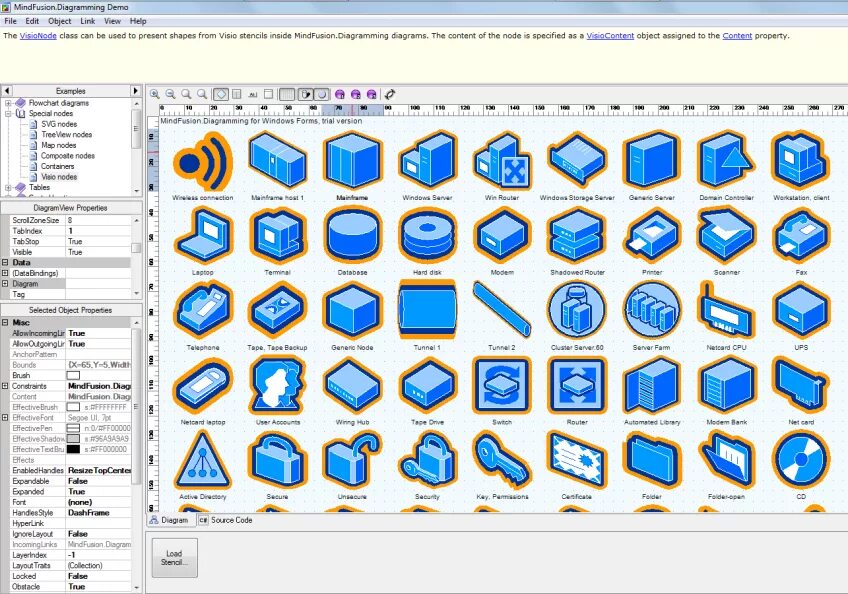The height and width of the screenshot is (594, 848).
Task: Select the Unsecure open padlock shape
Action: (x=352, y=460)
